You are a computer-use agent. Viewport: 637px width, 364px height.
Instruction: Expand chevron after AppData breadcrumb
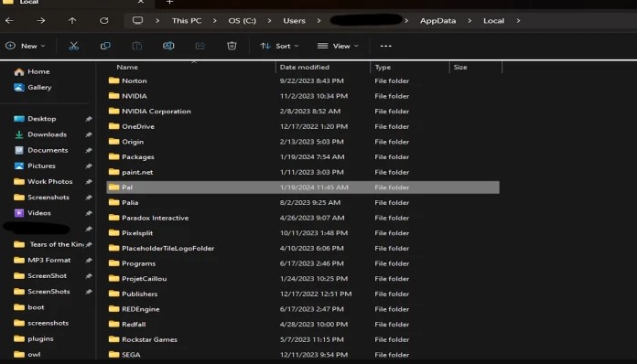click(x=470, y=21)
